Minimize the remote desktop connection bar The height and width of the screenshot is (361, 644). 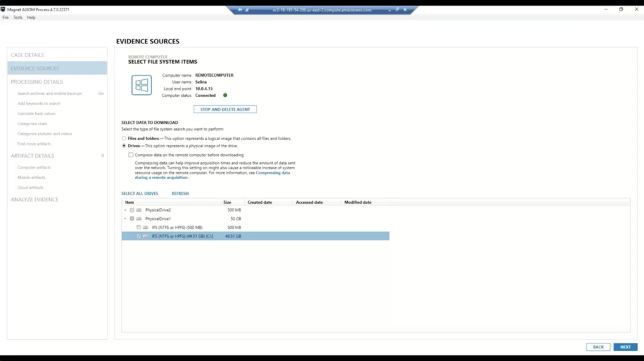tap(389, 10)
